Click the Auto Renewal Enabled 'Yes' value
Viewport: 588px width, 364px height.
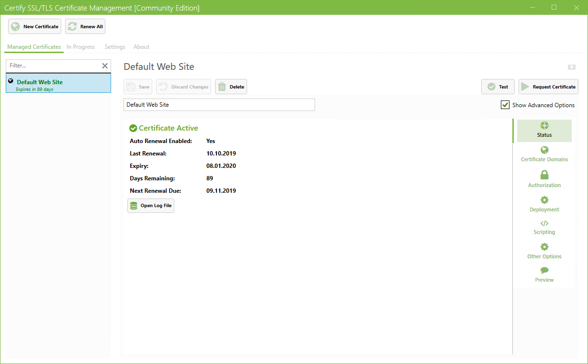click(211, 141)
